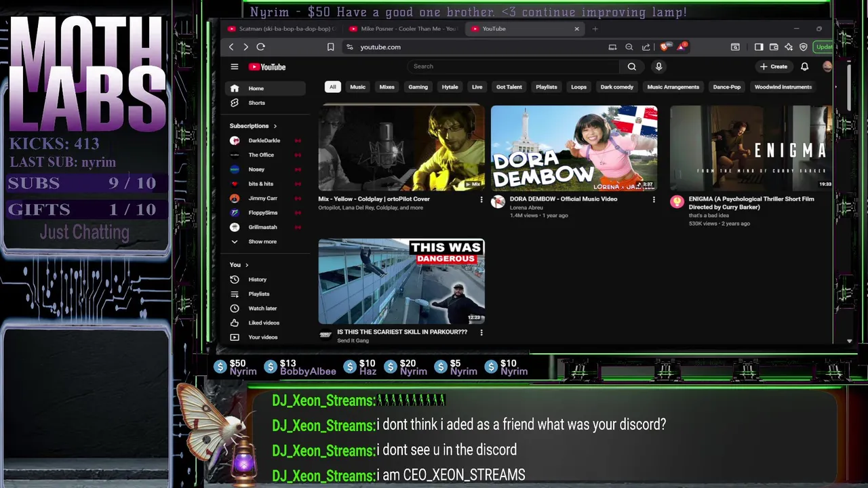Select the Playlists filter chip
Screen dimensions: 868x488
tap(546, 87)
